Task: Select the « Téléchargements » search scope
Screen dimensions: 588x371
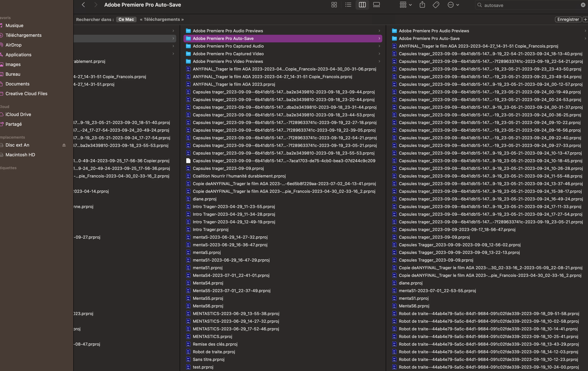Action: pyautogui.click(x=162, y=19)
